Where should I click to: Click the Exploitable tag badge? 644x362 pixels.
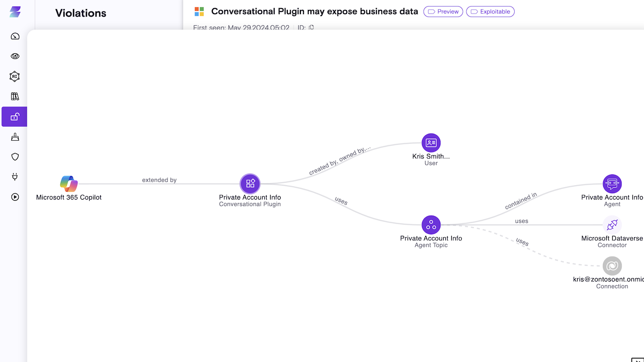(x=490, y=12)
